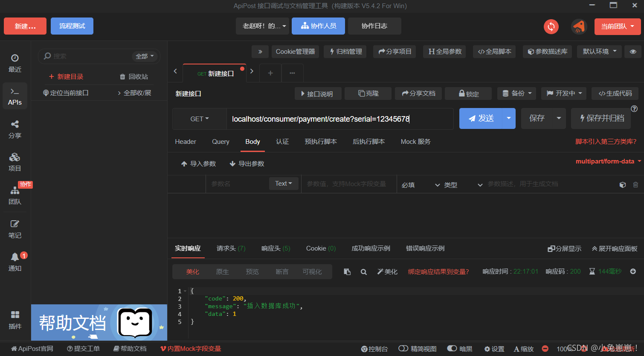Viewport: 644px width, 356px height.
Task: Click the 帮助文档 help banner
Action: click(99, 322)
